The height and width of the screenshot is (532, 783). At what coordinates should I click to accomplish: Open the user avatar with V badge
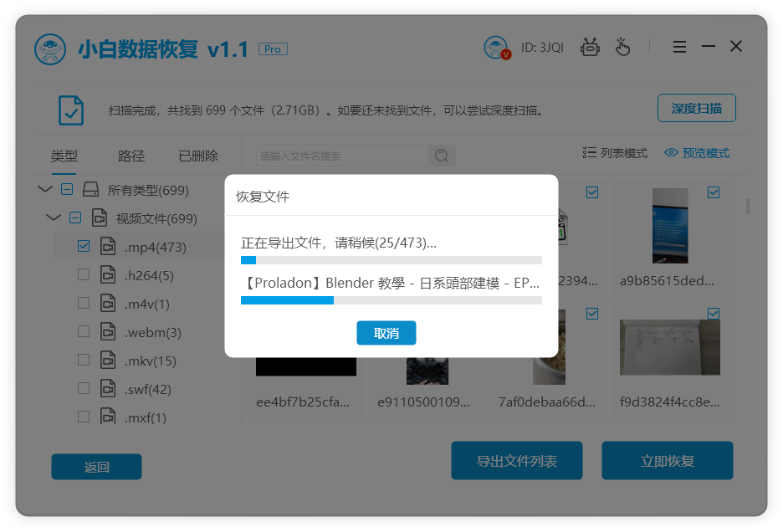point(496,48)
